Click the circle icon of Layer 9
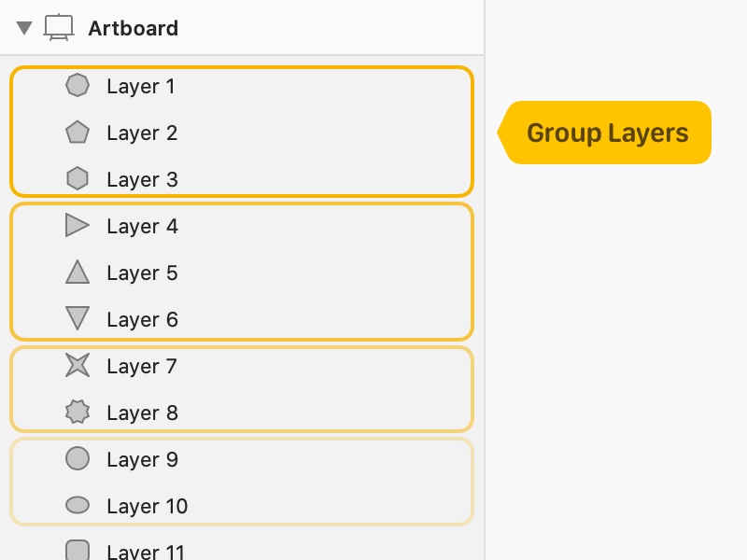The image size is (747, 560). [78, 458]
